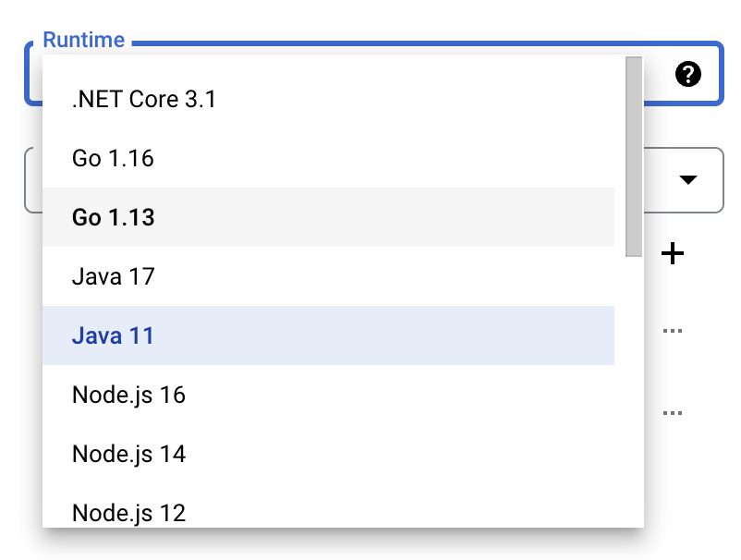Screen dimensions: 741x560
Task: Choose Node.js 16 runtime
Action: click(128, 395)
